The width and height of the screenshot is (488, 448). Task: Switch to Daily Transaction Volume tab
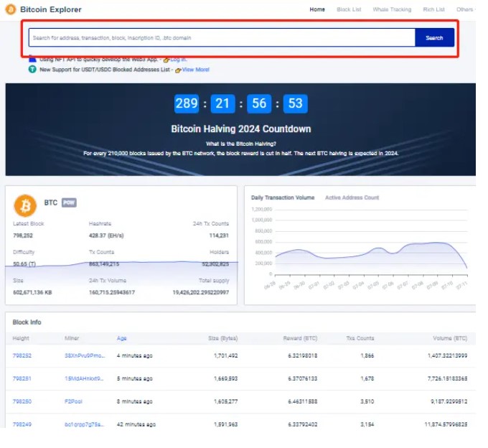(x=283, y=197)
